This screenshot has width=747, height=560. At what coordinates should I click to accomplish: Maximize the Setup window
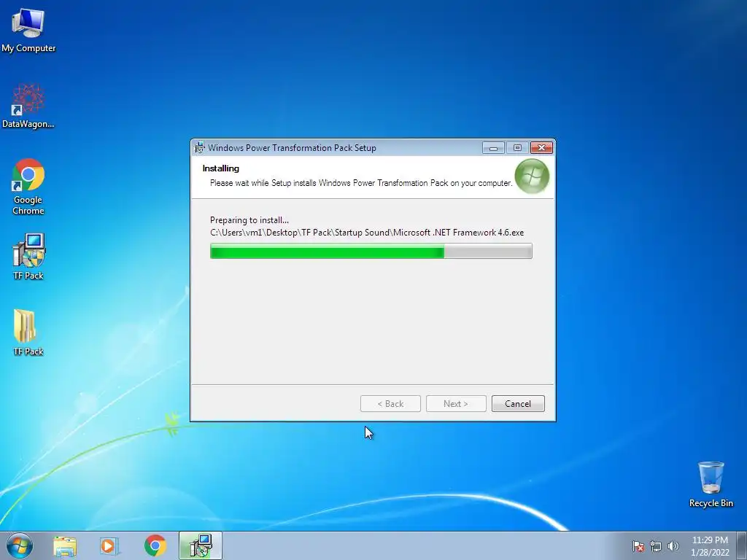click(x=517, y=148)
